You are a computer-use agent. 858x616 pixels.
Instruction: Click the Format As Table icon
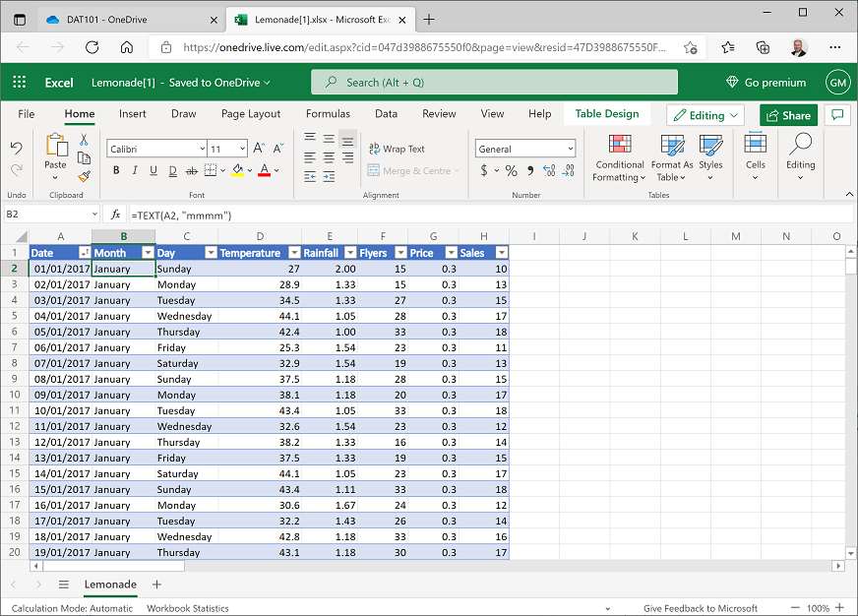[x=672, y=145]
